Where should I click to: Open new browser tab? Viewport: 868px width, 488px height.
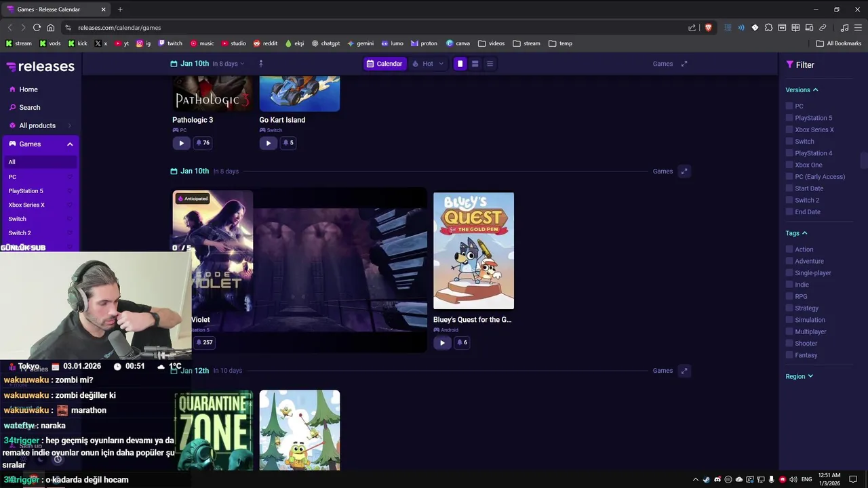(x=120, y=9)
